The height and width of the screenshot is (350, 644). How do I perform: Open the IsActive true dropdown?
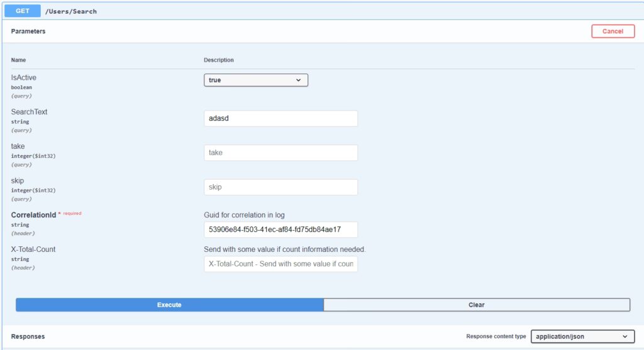click(255, 80)
